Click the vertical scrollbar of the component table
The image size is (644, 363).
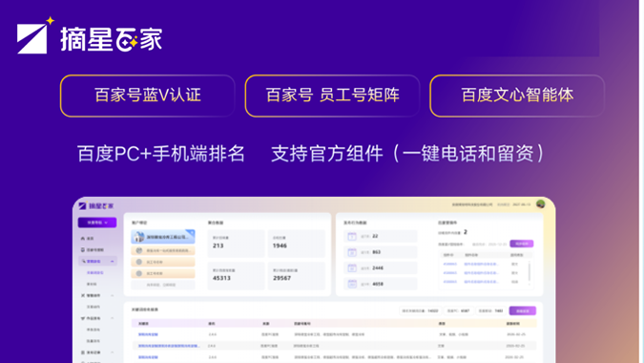point(530,272)
